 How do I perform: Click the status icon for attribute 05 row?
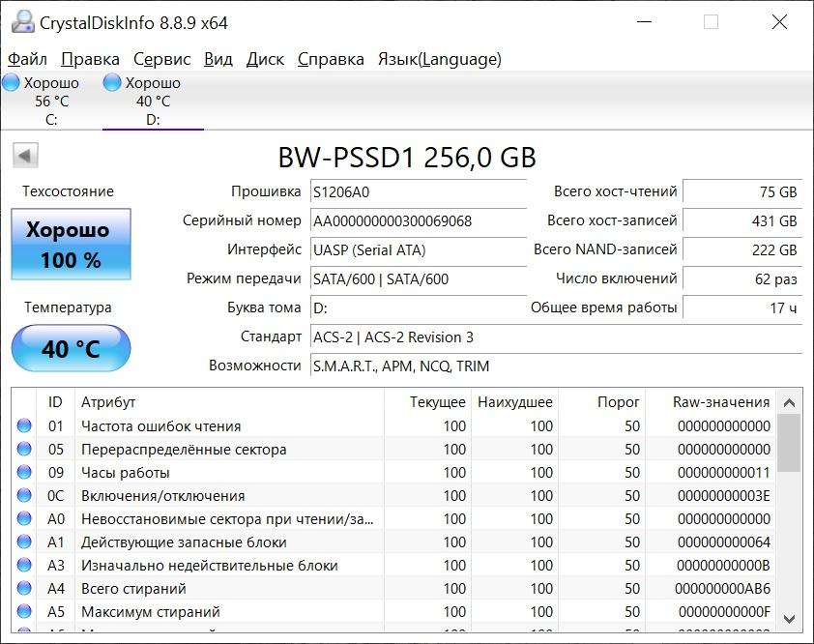coord(24,450)
